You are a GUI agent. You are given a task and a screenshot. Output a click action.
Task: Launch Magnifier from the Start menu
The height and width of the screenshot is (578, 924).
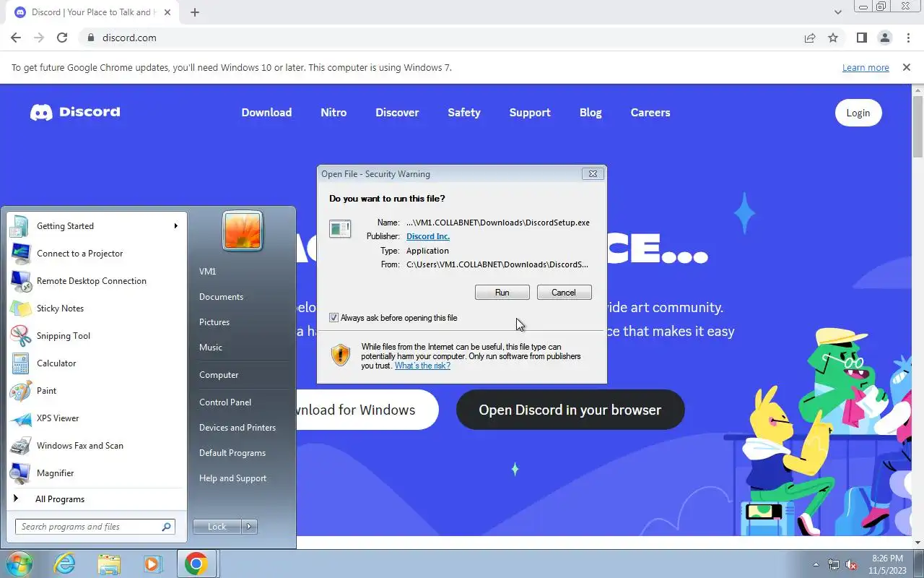(96, 473)
